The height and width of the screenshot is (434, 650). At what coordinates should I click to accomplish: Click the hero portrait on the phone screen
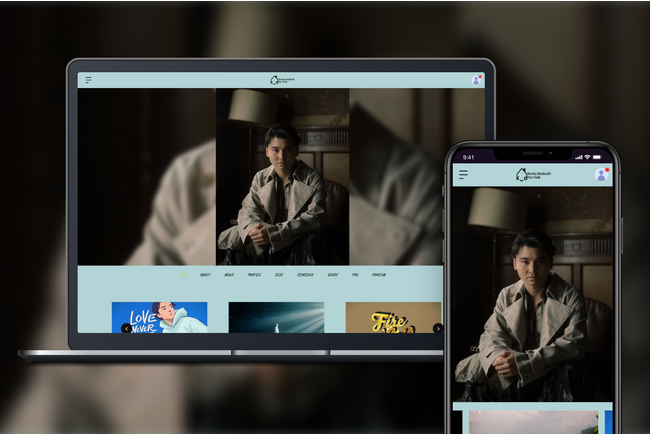click(x=533, y=294)
